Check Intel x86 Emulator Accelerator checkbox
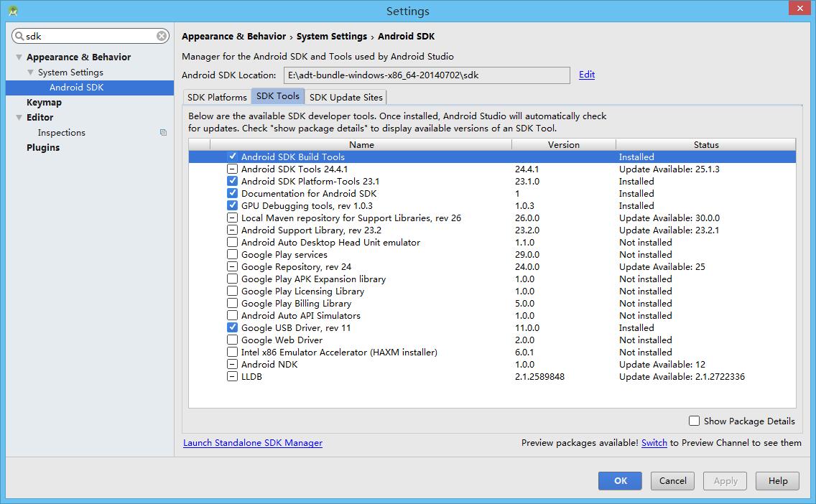Viewport: 816px width, 504px height. (232, 352)
